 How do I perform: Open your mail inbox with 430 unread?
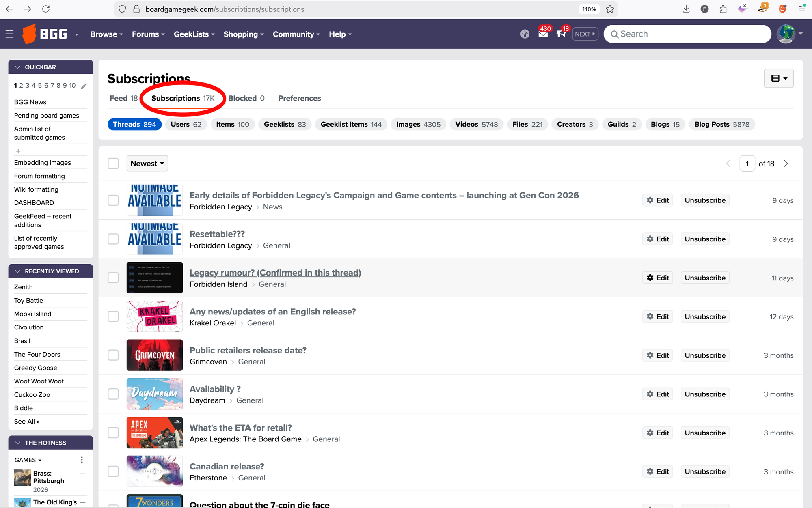pyautogui.click(x=543, y=36)
